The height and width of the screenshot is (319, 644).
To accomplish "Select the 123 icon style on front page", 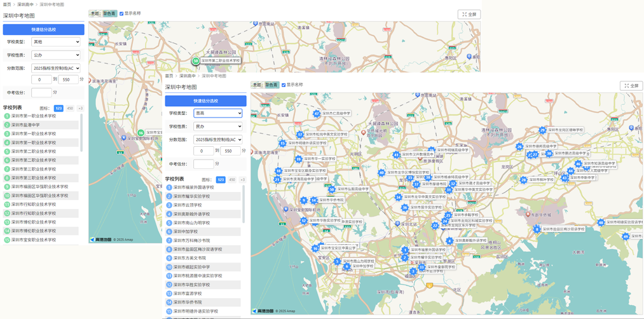I will [x=221, y=179].
